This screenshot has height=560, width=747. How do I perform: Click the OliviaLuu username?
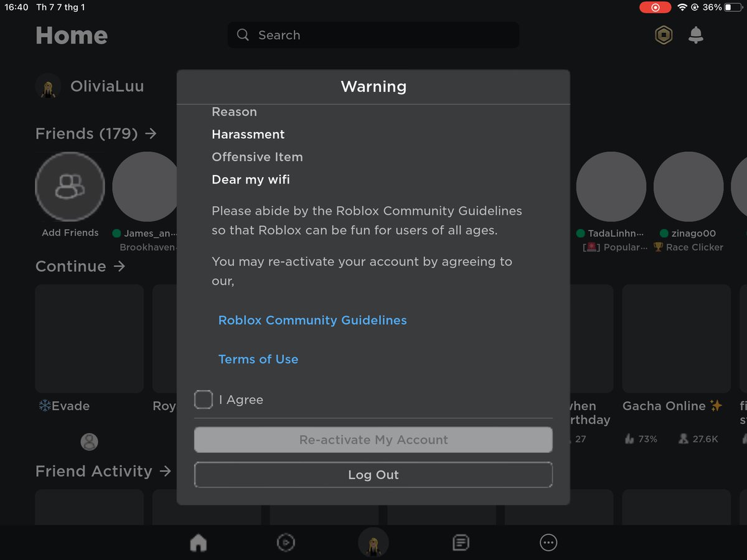click(107, 86)
